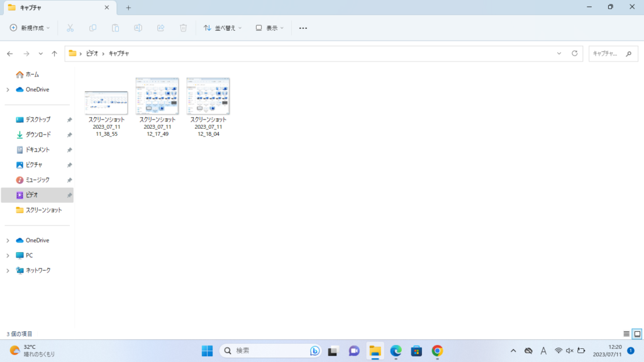Select ピクチャ in the sidebar
644x362 pixels.
point(34,165)
